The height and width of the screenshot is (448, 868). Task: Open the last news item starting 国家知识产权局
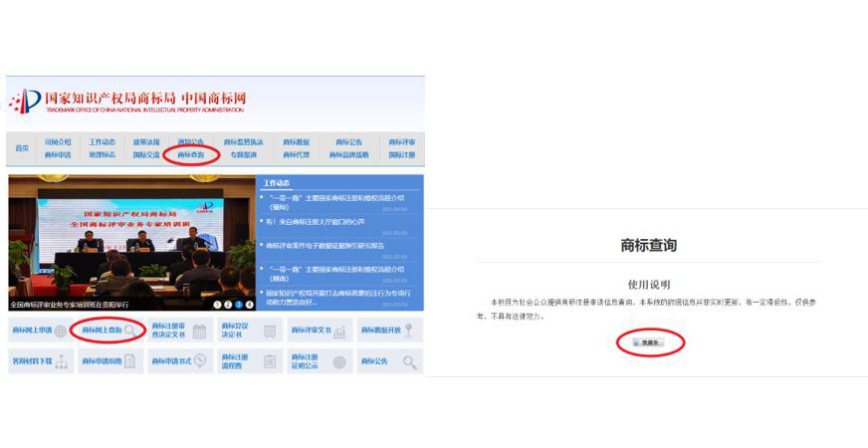point(338,298)
